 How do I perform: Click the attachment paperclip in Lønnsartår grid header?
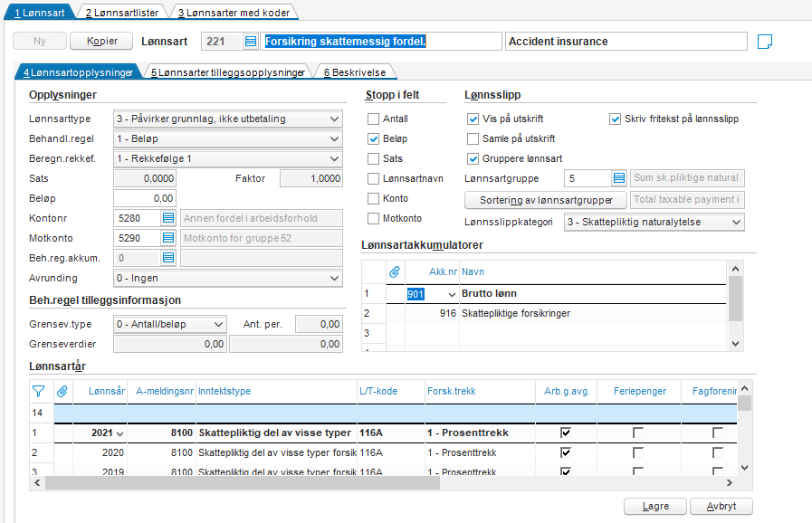point(62,391)
